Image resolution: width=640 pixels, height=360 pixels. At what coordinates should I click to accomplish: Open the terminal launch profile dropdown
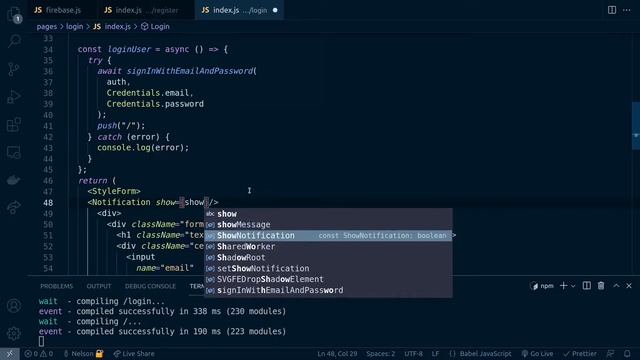(x=573, y=286)
